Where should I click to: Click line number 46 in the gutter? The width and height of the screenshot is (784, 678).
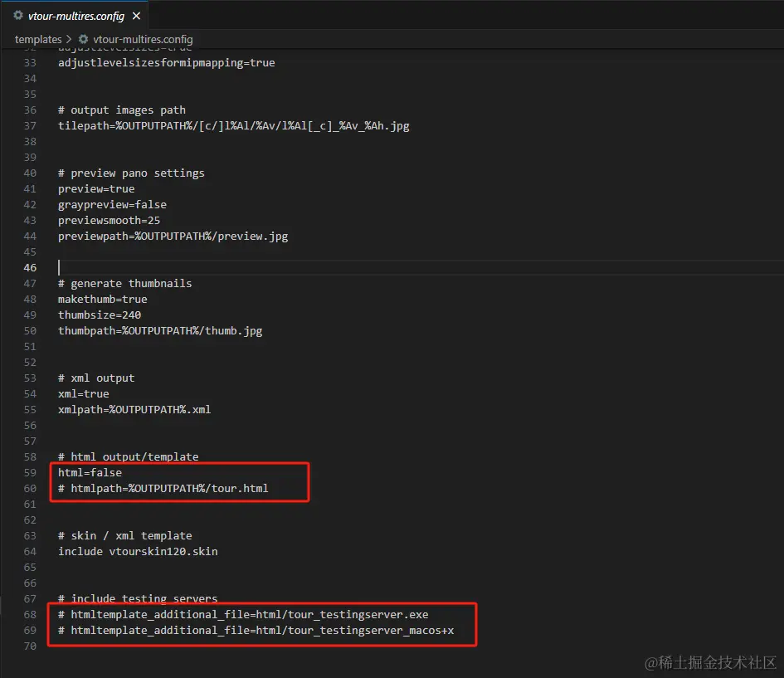(30, 267)
